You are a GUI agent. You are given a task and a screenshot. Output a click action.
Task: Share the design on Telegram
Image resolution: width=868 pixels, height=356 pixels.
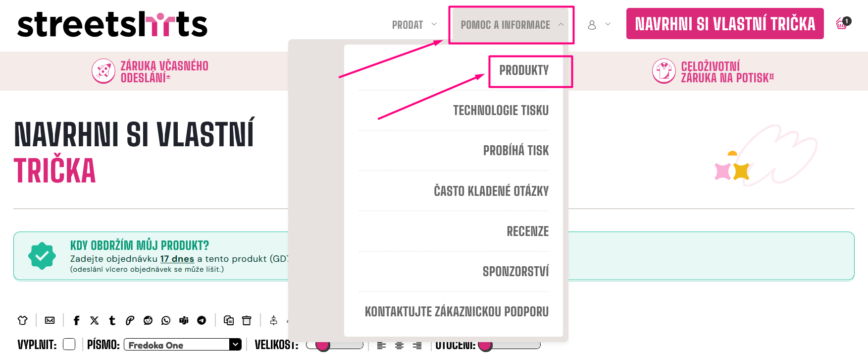click(x=202, y=320)
